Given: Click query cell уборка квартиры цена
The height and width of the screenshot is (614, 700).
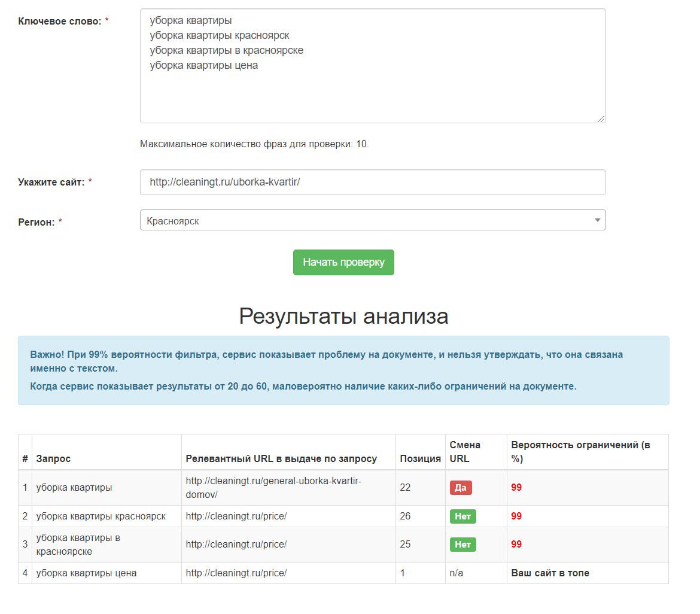Looking at the screenshot, I should pos(86,573).
